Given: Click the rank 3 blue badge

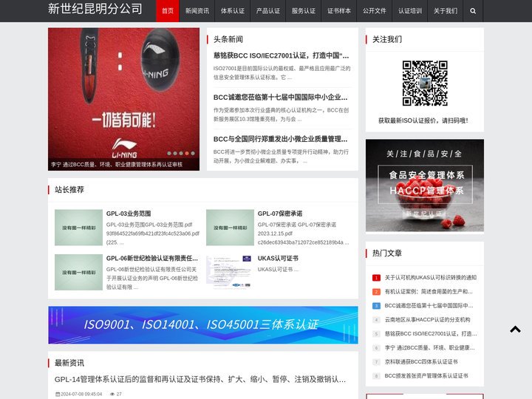Looking at the screenshot, I should pyautogui.click(x=376, y=306).
